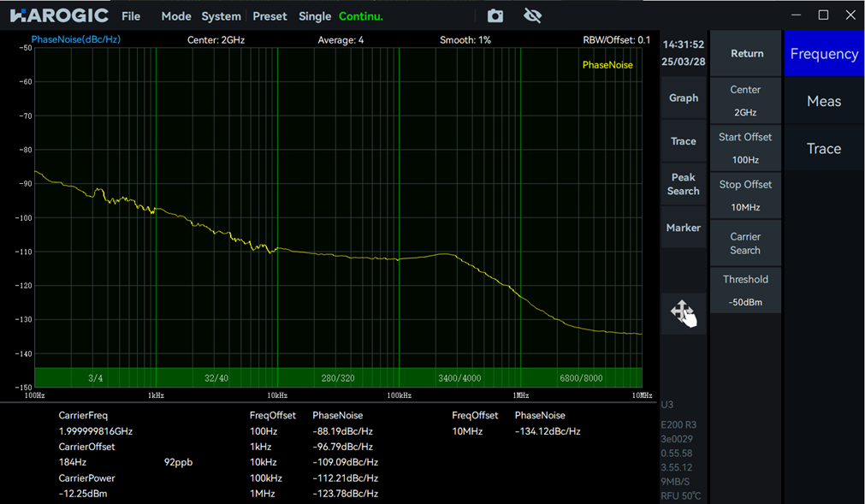
Task: Run Carrier Search
Action: [x=745, y=243]
